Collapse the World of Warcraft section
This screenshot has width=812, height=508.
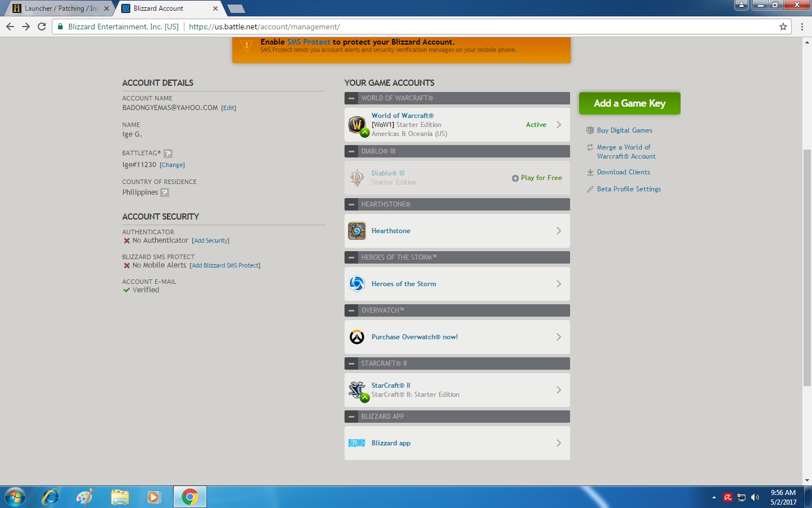coord(351,98)
